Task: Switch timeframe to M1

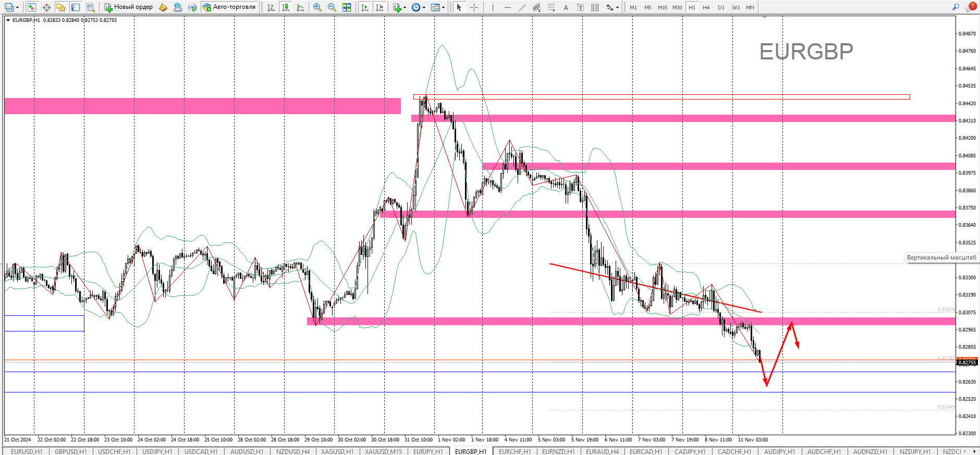Action: pos(633,7)
